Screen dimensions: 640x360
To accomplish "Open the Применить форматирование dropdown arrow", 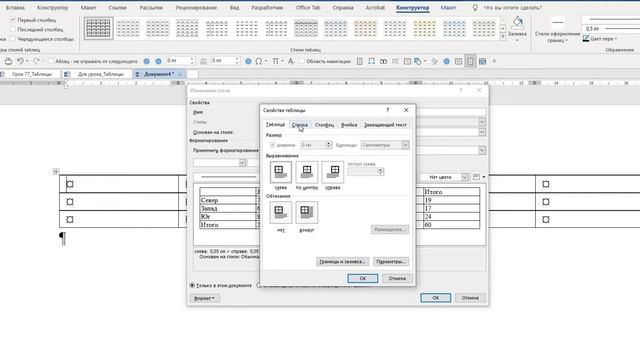I will [x=482, y=150].
